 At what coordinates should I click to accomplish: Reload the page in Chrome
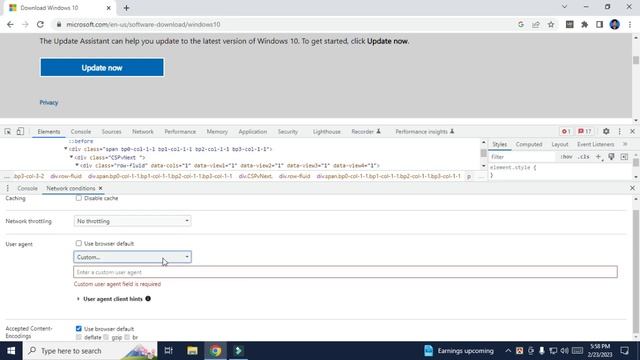point(40,24)
